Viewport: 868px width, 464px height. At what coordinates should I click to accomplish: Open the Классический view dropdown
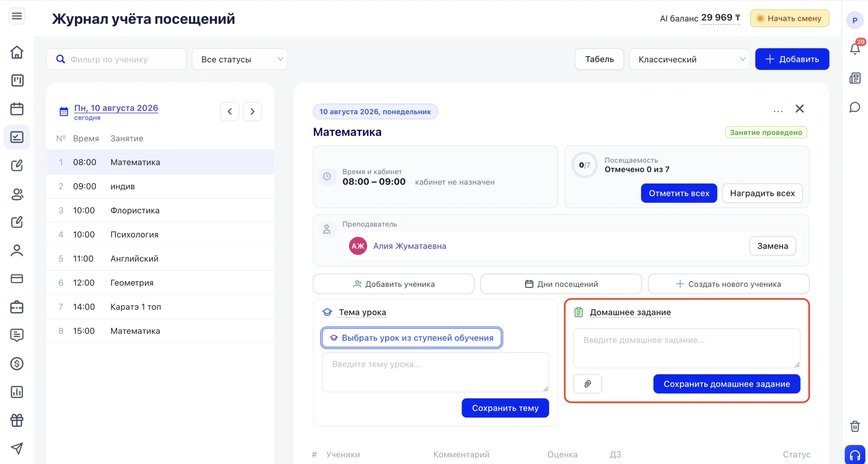click(x=689, y=59)
